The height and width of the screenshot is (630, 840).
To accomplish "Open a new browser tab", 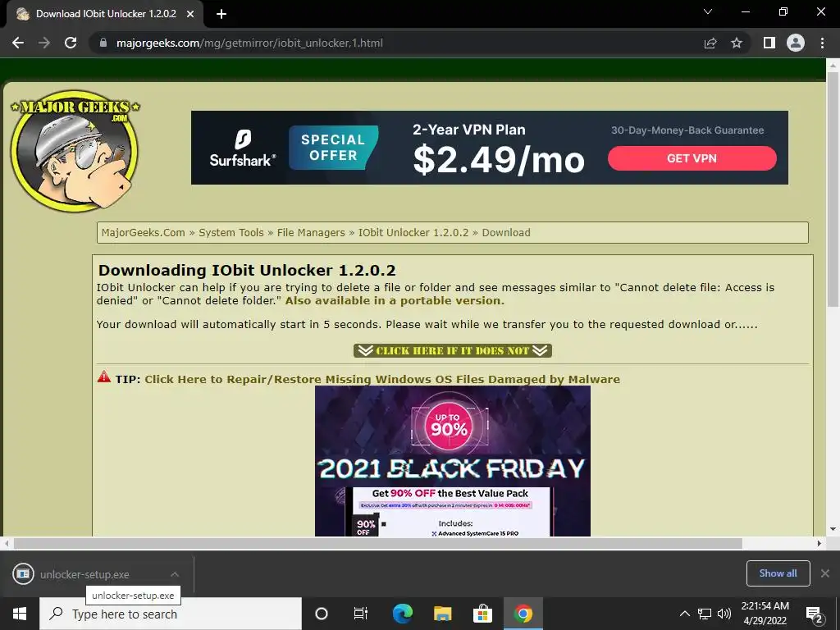I will (x=221, y=14).
